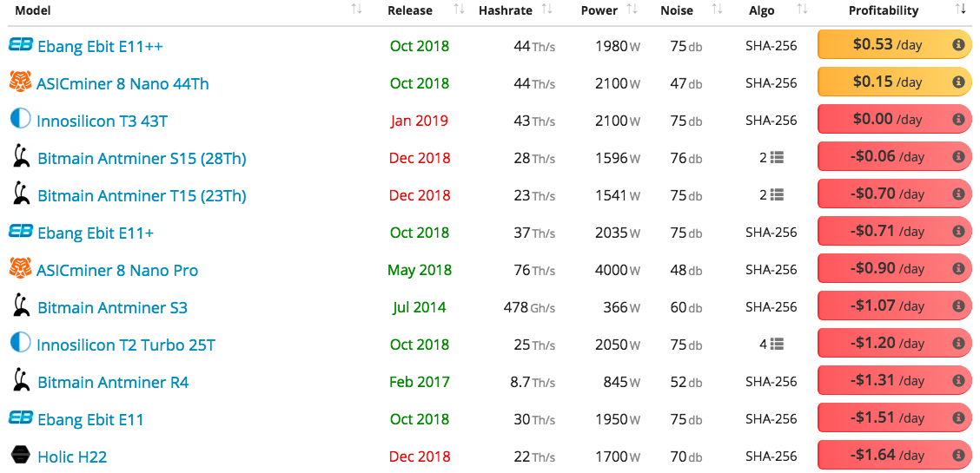Viewport: 980px width, 473px height.
Task: Open the Ebang Ebit E11+ link
Action: [x=96, y=233]
